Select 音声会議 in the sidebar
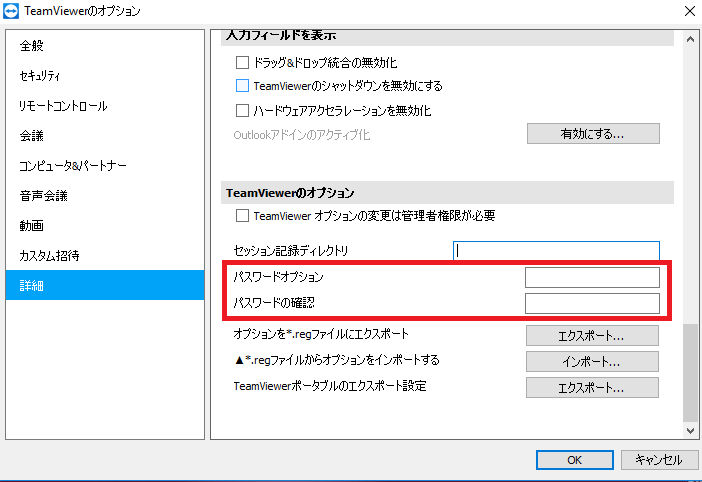 pos(43,196)
